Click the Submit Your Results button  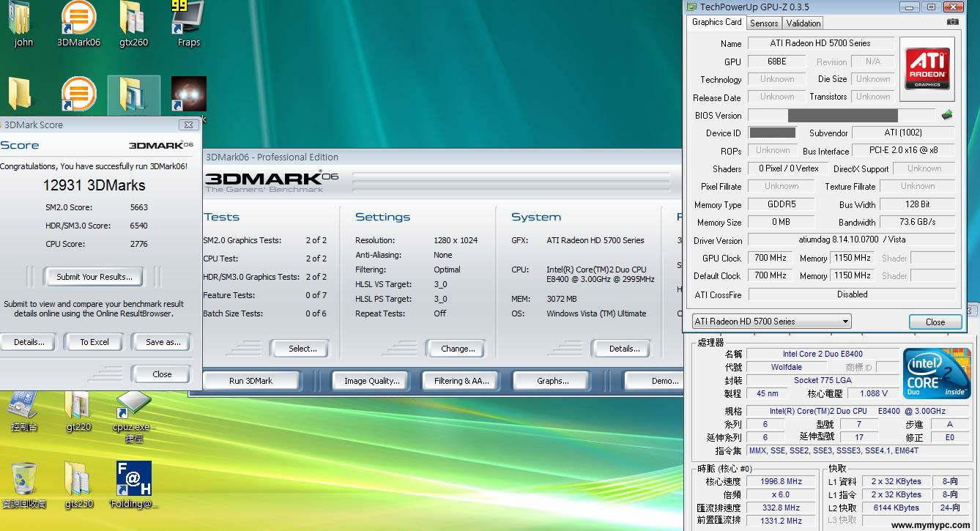[94, 277]
